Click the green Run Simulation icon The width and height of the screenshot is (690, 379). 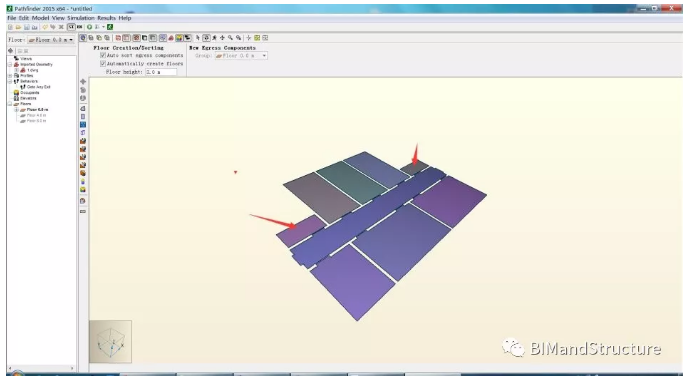click(89, 27)
